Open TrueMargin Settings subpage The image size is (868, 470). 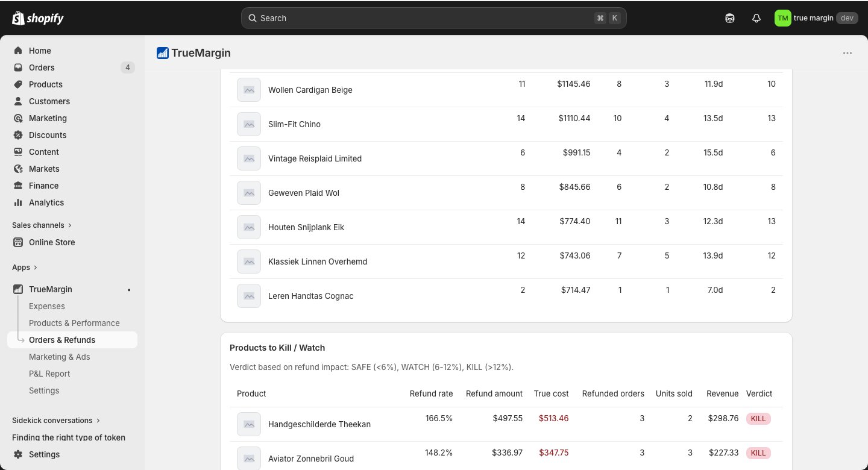pos(44,390)
